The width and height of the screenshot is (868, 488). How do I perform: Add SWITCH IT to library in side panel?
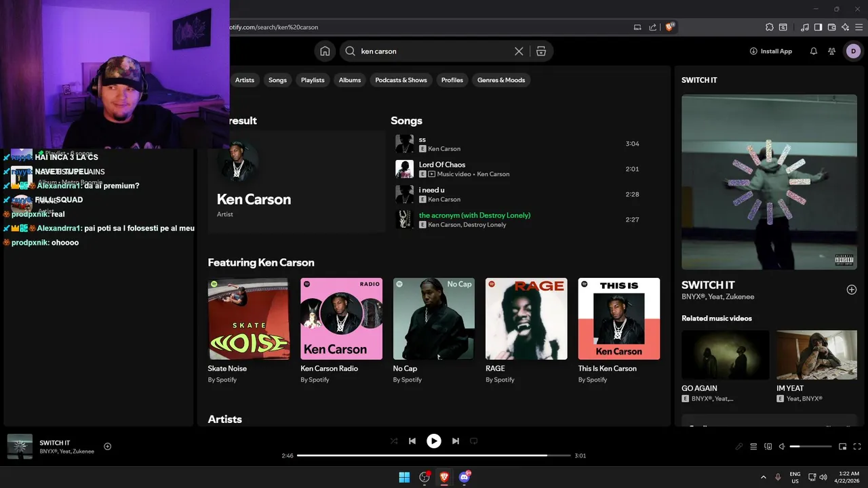[x=852, y=289]
